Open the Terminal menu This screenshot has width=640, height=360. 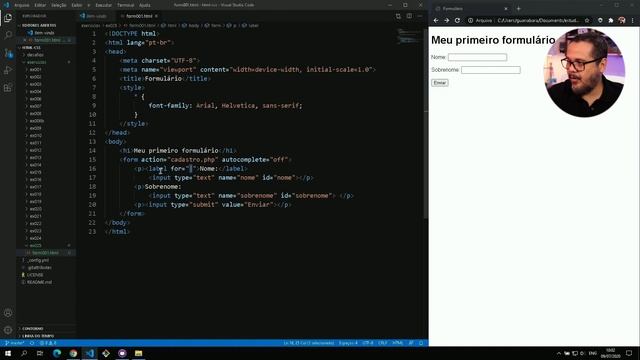point(125,5)
